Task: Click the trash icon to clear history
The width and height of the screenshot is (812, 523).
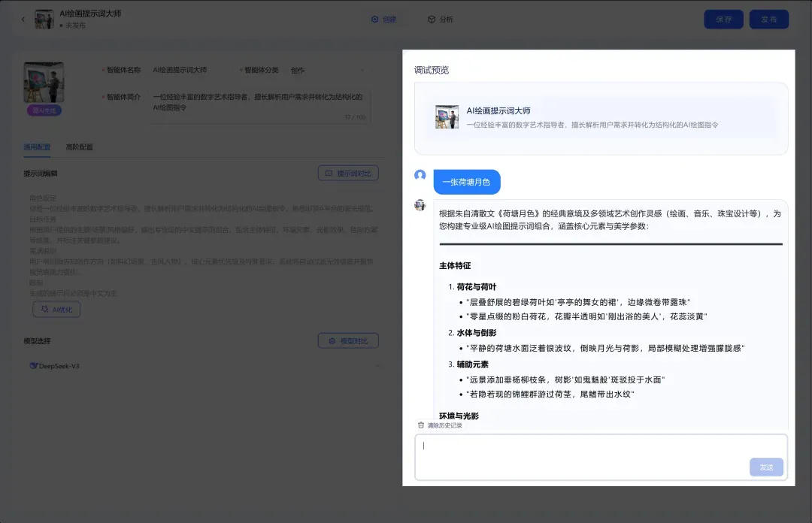Action: (421, 425)
